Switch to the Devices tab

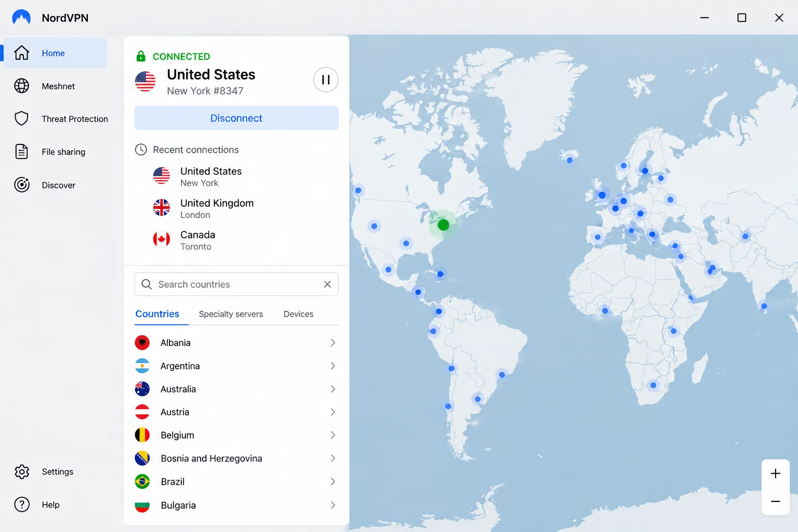[x=299, y=314]
